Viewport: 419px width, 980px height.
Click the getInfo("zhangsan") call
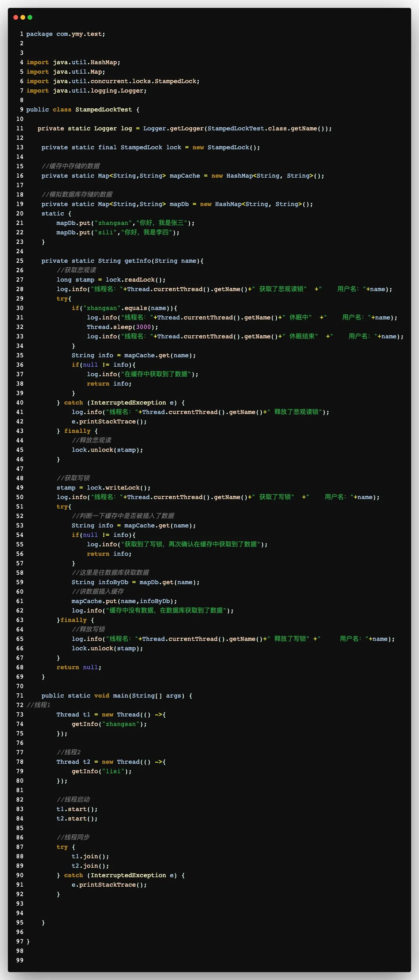[109, 724]
